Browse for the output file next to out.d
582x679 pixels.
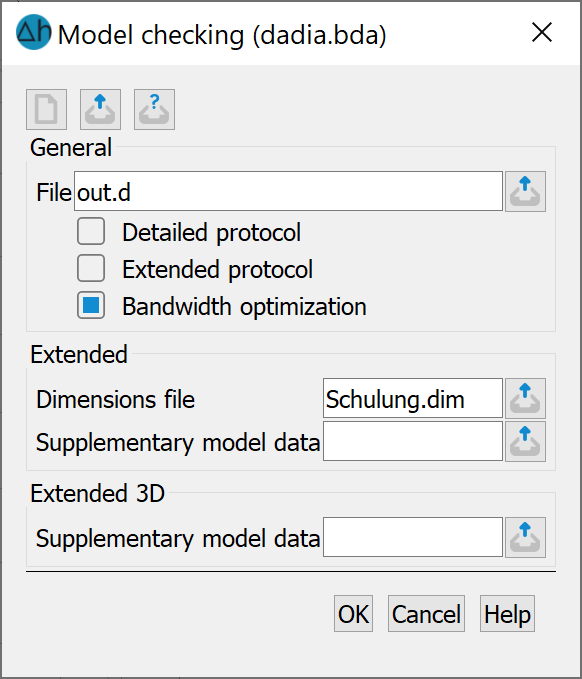pyautogui.click(x=525, y=191)
